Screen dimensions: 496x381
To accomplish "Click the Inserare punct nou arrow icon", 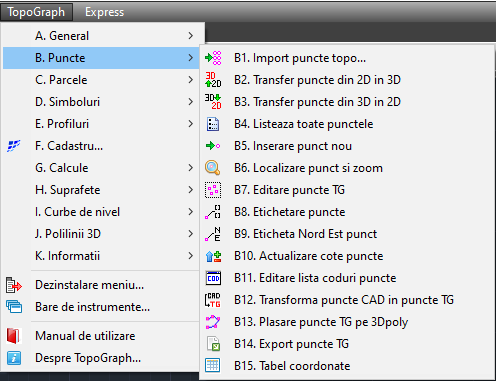I will click(x=213, y=146).
